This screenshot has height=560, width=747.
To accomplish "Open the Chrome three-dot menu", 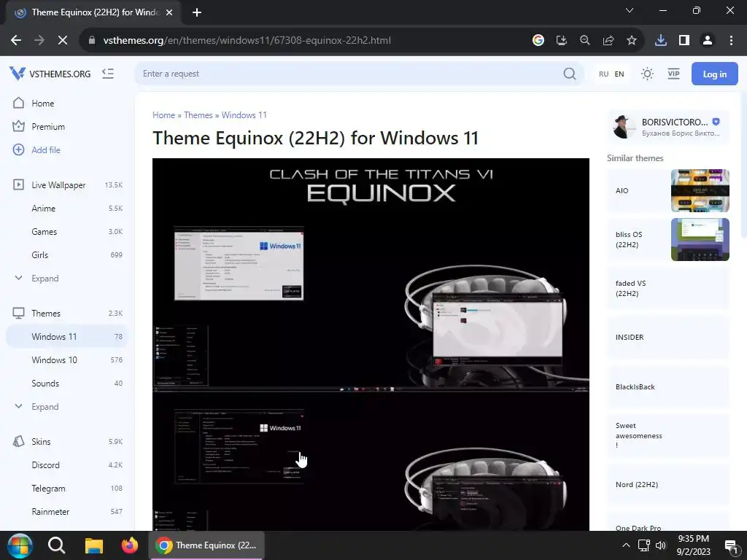I will point(731,41).
